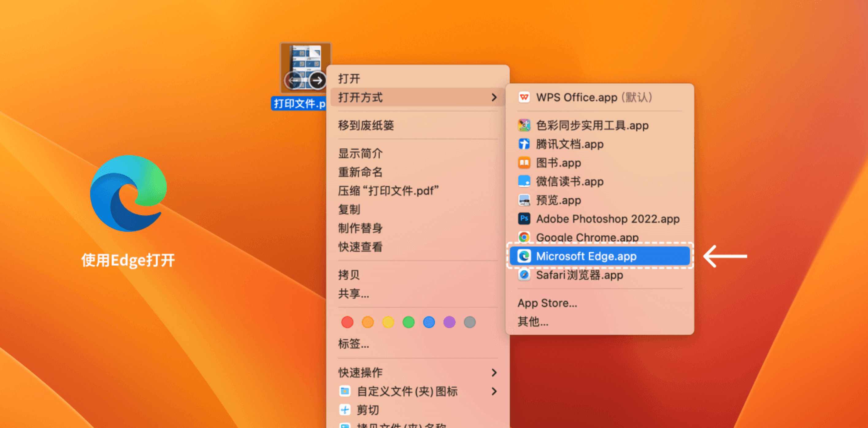Screen dimensions: 868x428
Task: Click the Google Chrome.app icon
Action: coord(524,237)
